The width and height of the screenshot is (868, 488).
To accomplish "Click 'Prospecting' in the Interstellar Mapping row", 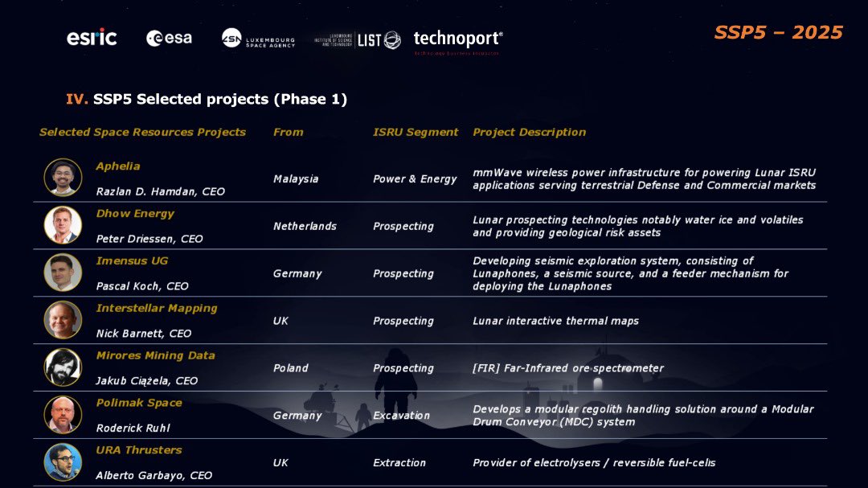I will [403, 321].
